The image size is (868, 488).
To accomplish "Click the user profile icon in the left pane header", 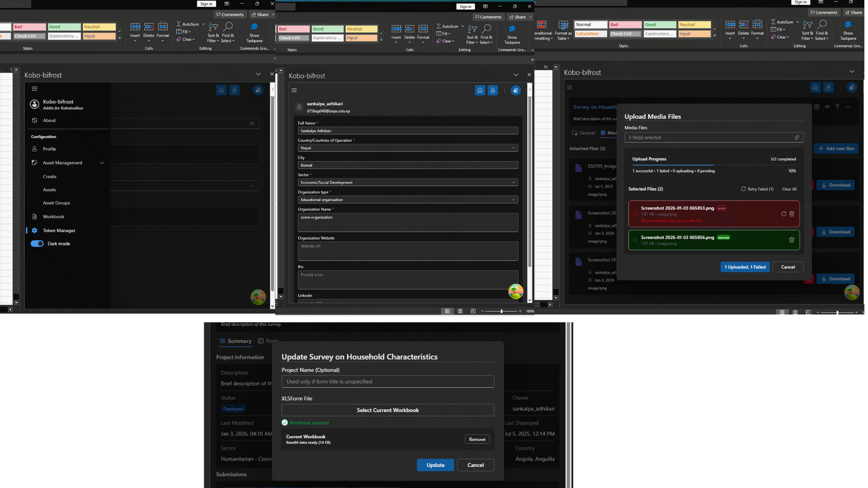I will [234, 90].
